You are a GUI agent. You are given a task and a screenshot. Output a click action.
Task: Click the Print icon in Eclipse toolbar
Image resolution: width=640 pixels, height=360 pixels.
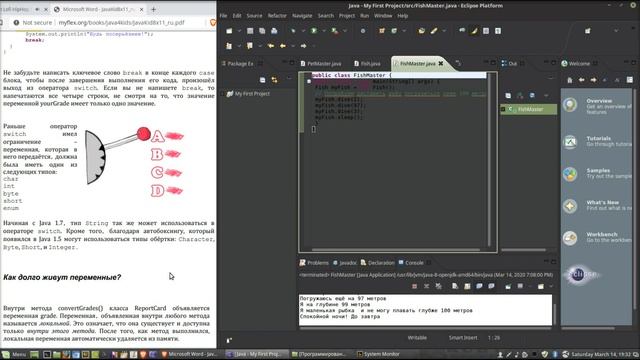point(274,31)
